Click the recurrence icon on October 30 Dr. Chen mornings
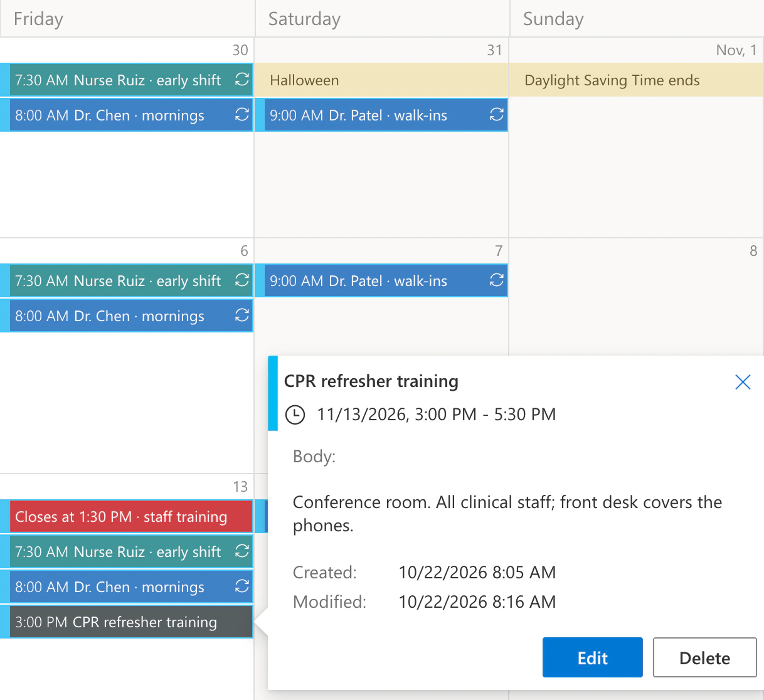 (242, 115)
